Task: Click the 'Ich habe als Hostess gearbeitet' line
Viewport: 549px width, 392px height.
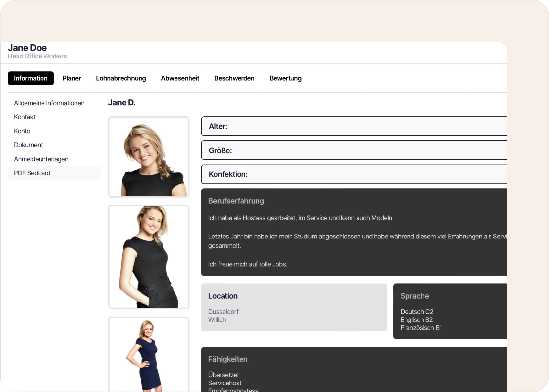Action: coord(300,218)
